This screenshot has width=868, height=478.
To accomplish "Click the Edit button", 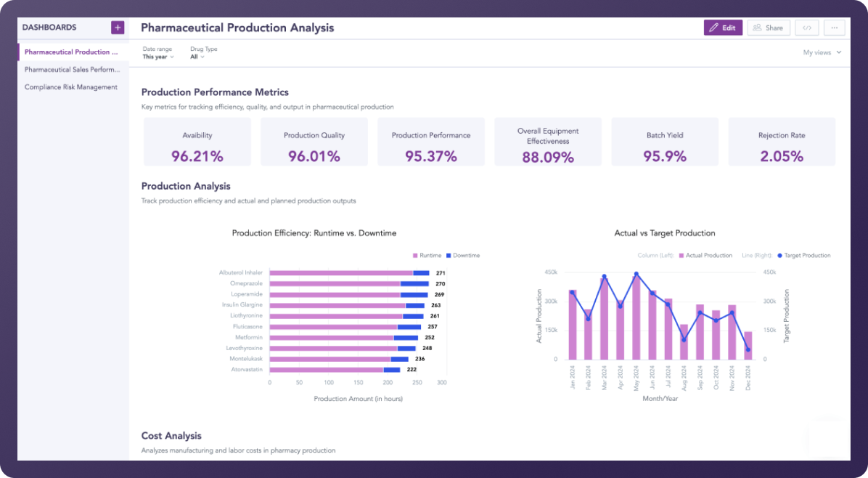I will coord(723,27).
